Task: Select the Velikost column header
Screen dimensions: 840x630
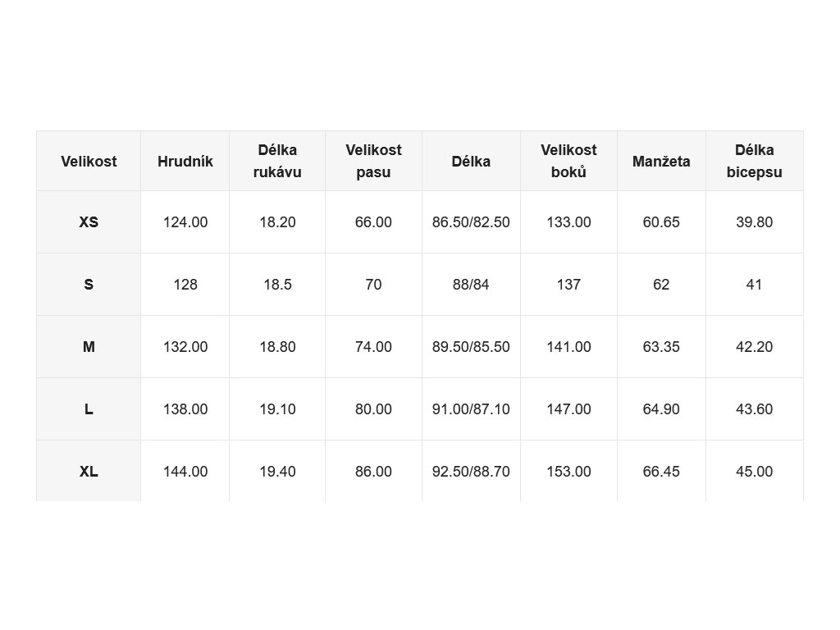Action: pos(89,162)
